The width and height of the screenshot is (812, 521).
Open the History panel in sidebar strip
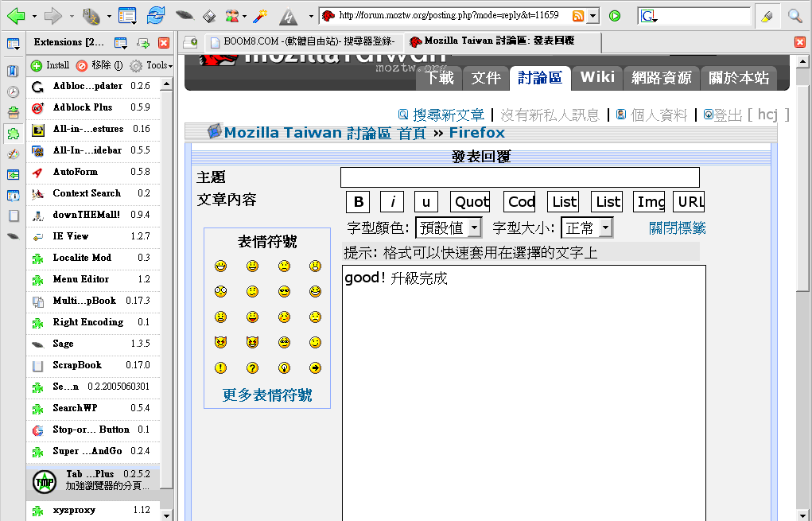(14, 91)
